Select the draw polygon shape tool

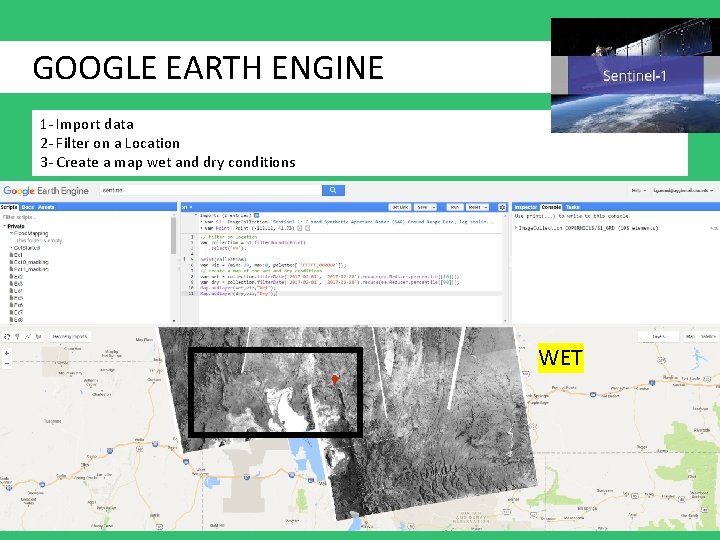pos(39,337)
